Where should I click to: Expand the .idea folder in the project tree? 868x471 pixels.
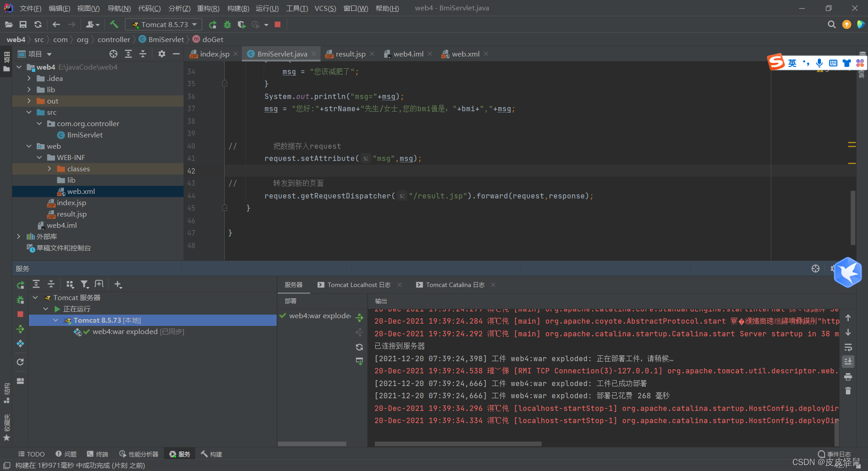(x=29, y=78)
